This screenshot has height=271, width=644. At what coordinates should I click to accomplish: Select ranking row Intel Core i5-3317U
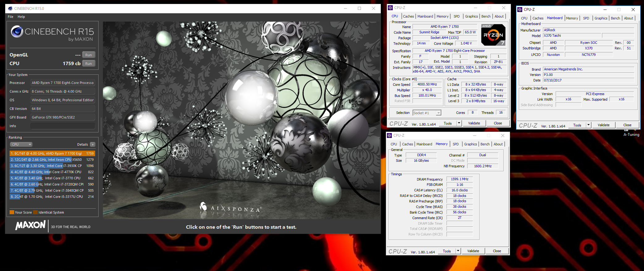click(52, 197)
